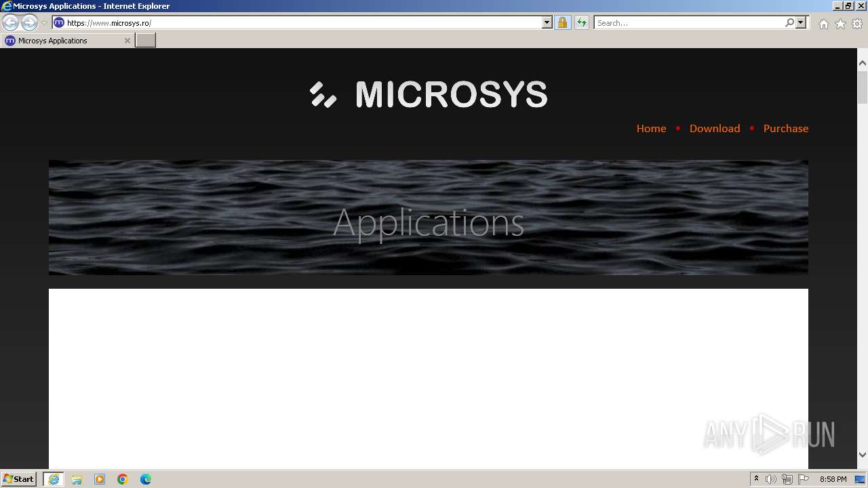Screen dimensions: 868x488
Task: Click the Microsys logo
Action: [429, 94]
